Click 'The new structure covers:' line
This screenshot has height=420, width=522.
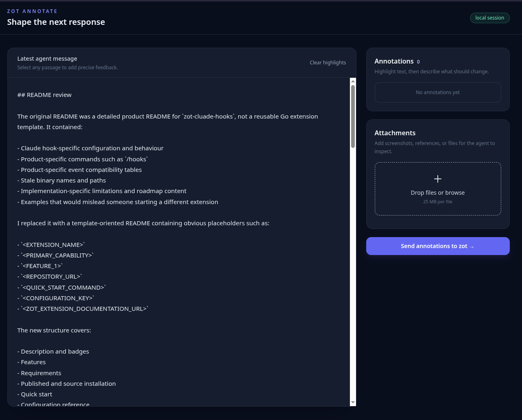(54, 330)
